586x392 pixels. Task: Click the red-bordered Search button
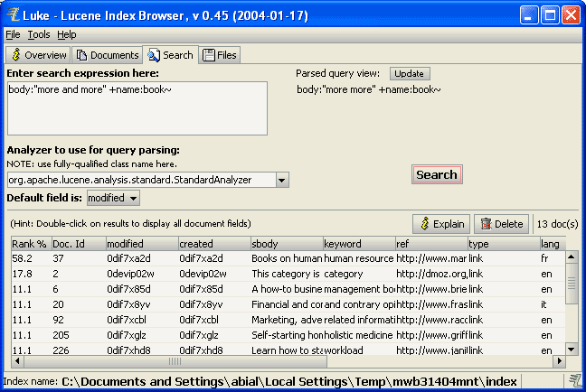click(437, 174)
